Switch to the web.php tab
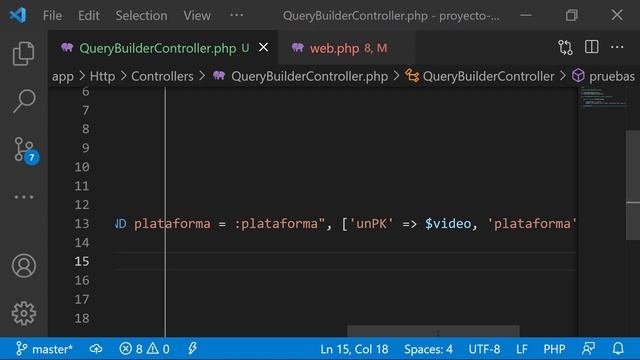Image resolution: width=640 pixels, height=360 pixels. pos(347,48)
